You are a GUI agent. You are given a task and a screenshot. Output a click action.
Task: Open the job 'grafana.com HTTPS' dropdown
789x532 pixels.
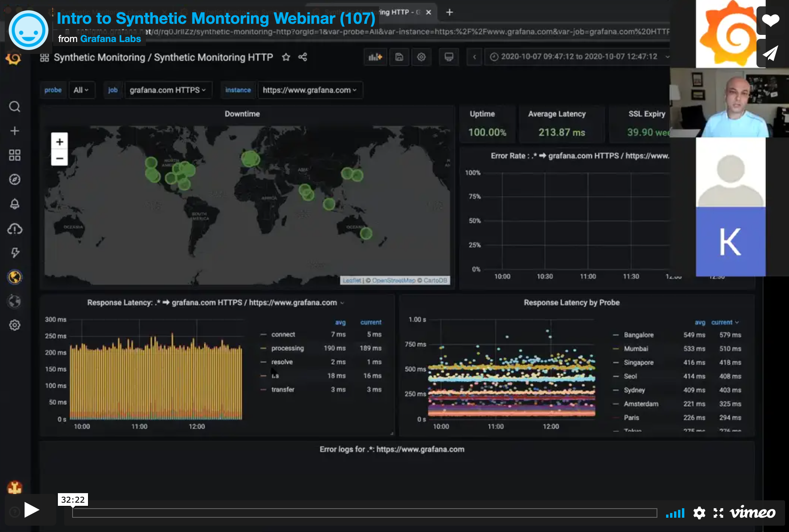coord(168,90)
